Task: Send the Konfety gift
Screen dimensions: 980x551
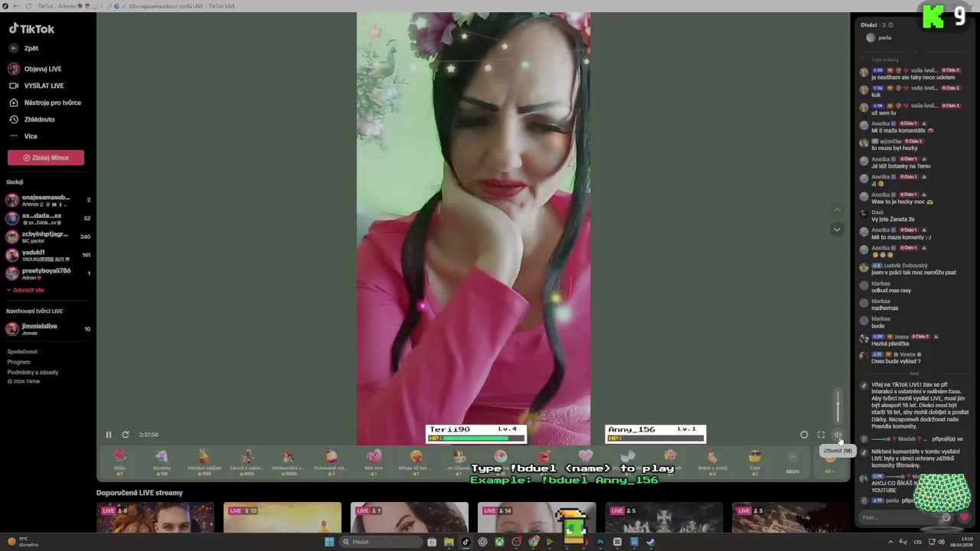Action: click(162, 461)
